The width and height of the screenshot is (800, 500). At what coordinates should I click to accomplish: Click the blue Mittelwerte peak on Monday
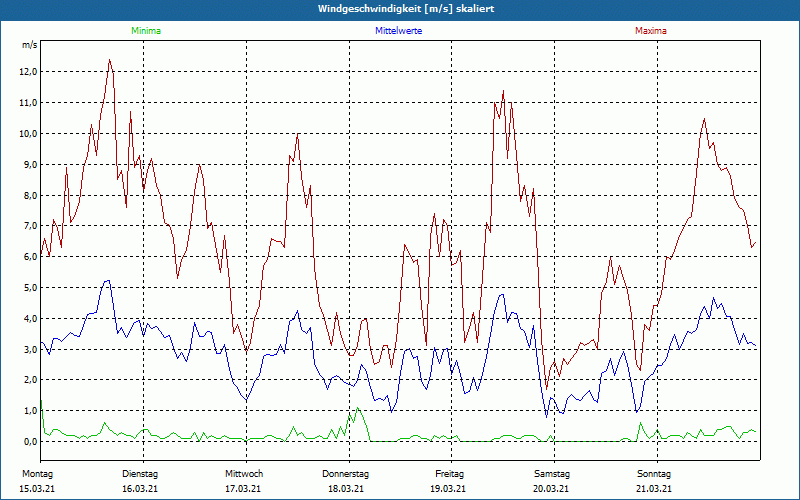point(107,281)
